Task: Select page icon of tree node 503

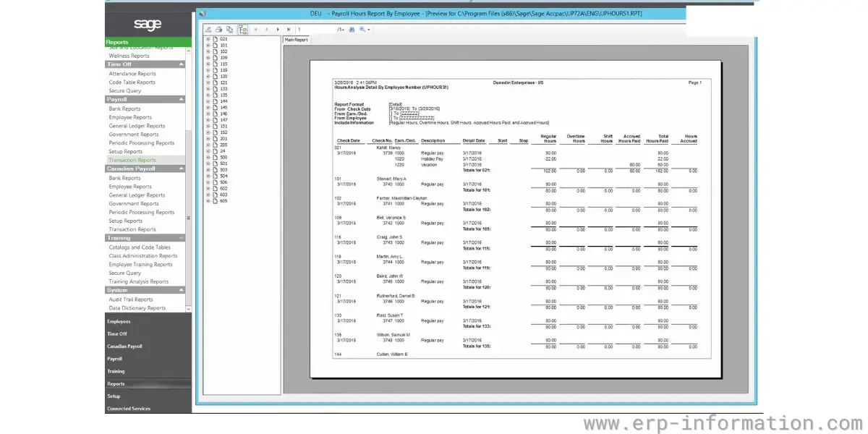Action: pos(215,170)
